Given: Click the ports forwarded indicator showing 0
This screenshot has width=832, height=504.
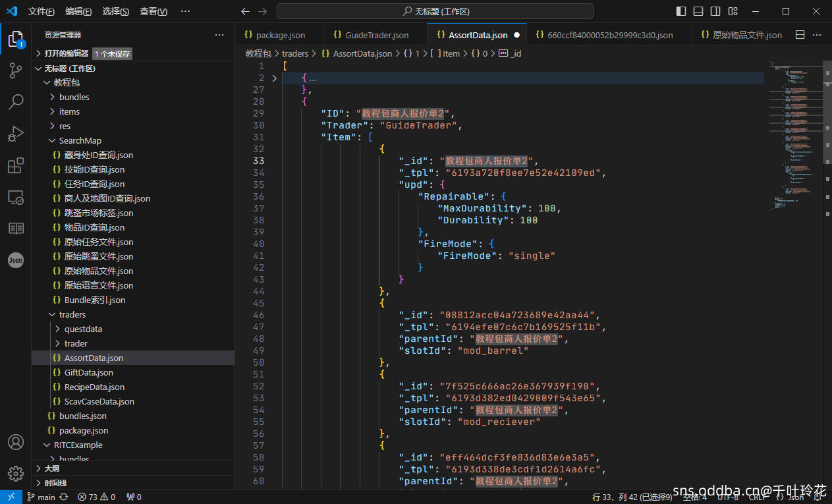Looking at the screenshot, I should tap(134, 497).
